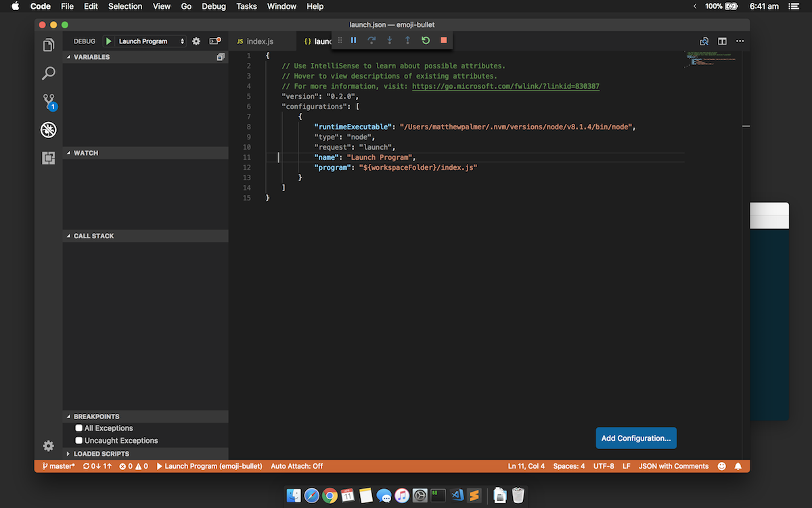Screen dimensions: 812x508
Task: Open the Debug menu in the menu bar
Action: pos(214,6)
